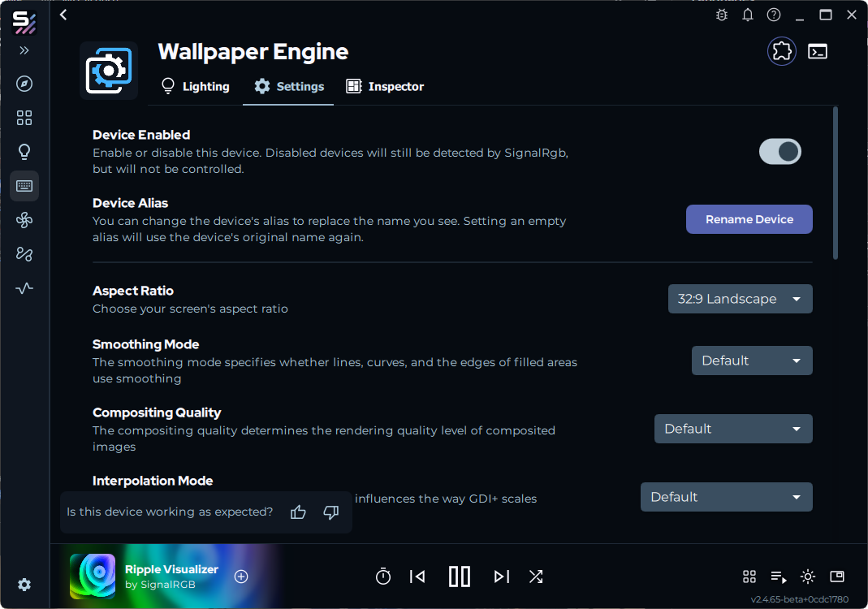Pause the current effect
This screenshot has width=868, height=609.
[460, 577]
